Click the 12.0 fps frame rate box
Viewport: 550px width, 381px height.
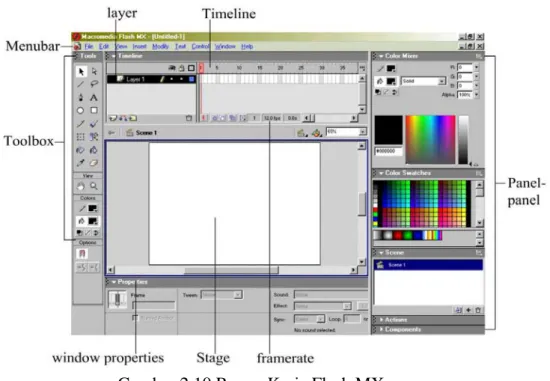click(272, 118)
